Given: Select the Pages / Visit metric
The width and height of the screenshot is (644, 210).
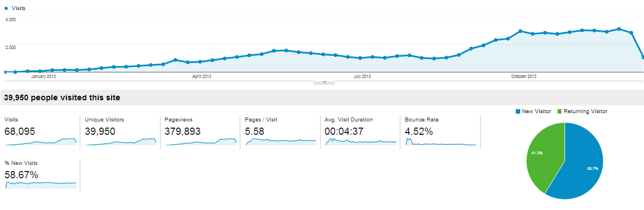Looking at the screenshot, I should coord(280,132).
